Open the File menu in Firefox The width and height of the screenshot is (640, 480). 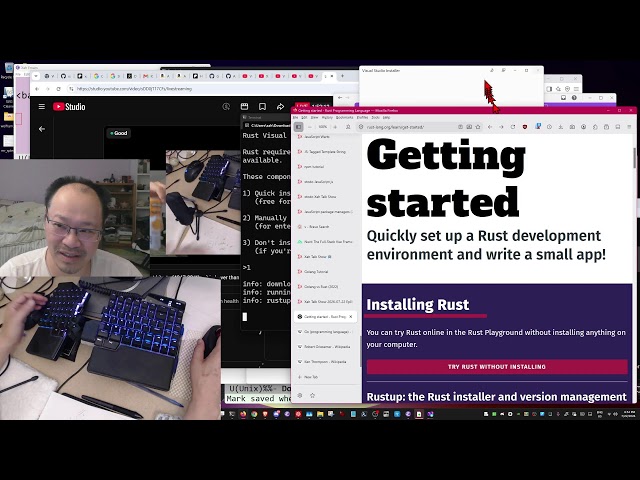point(296,118)
